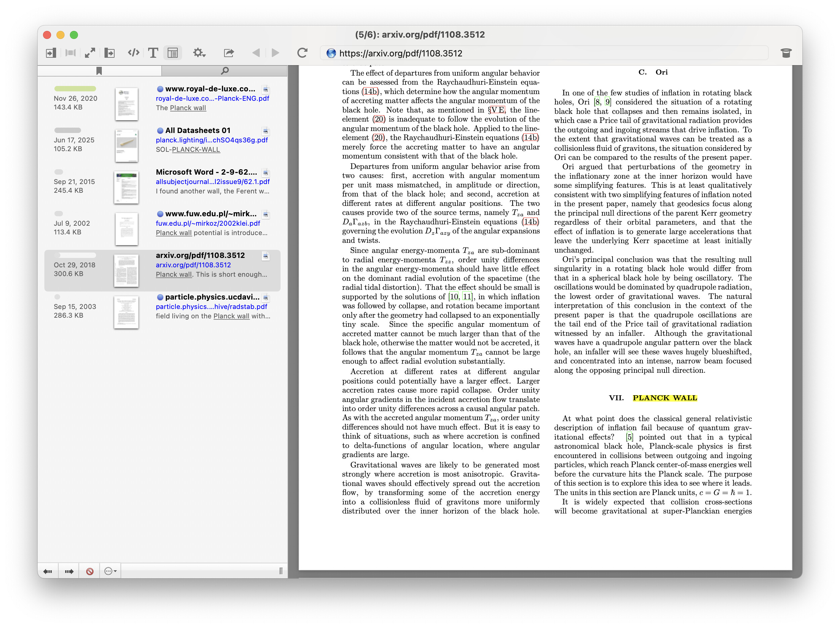Switch to the search magnifier tab

(x=225, y=71)
